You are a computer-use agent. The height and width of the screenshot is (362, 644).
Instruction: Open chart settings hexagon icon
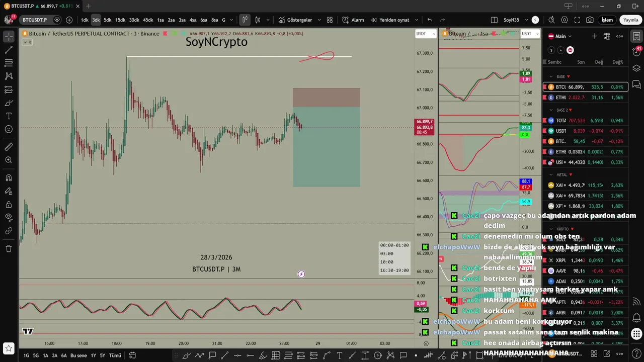coord(565,20)
